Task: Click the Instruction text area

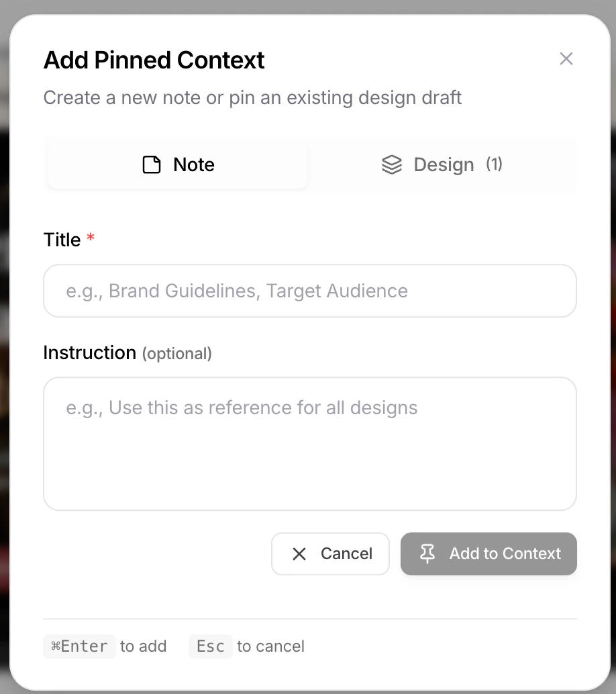Action: 309,443
